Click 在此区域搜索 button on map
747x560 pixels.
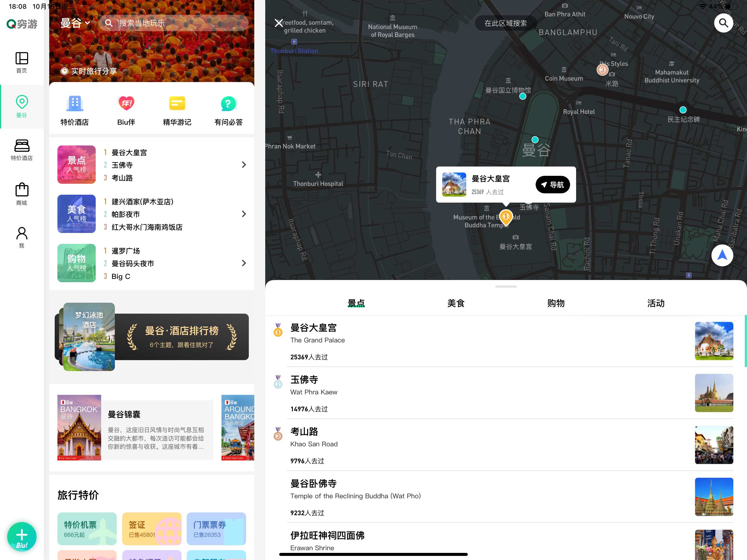click(506, 23)
